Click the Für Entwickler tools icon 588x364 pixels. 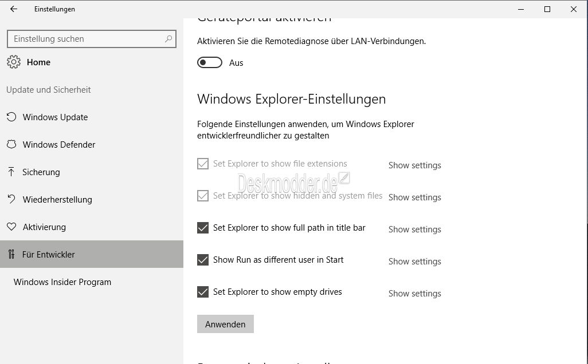(11, 254)
